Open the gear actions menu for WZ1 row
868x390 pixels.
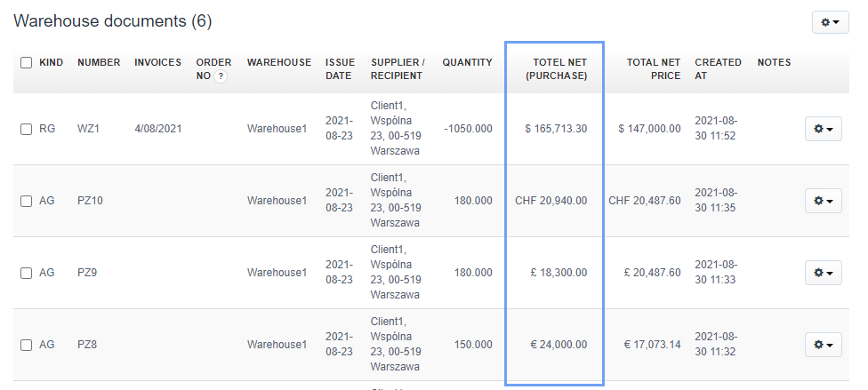point(823,129)
